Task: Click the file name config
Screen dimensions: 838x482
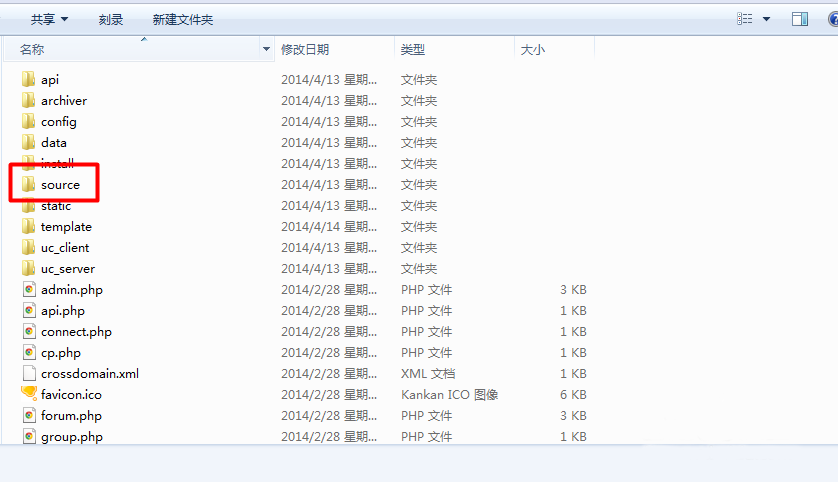Action: [x=59, y=122]
